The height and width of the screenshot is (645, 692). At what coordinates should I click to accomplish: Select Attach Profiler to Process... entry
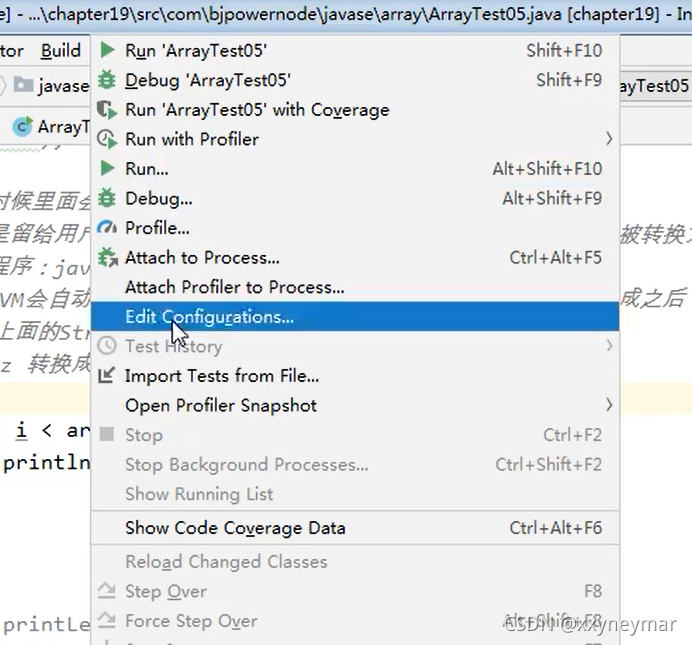pyautogui.click(x=355, y=287)
